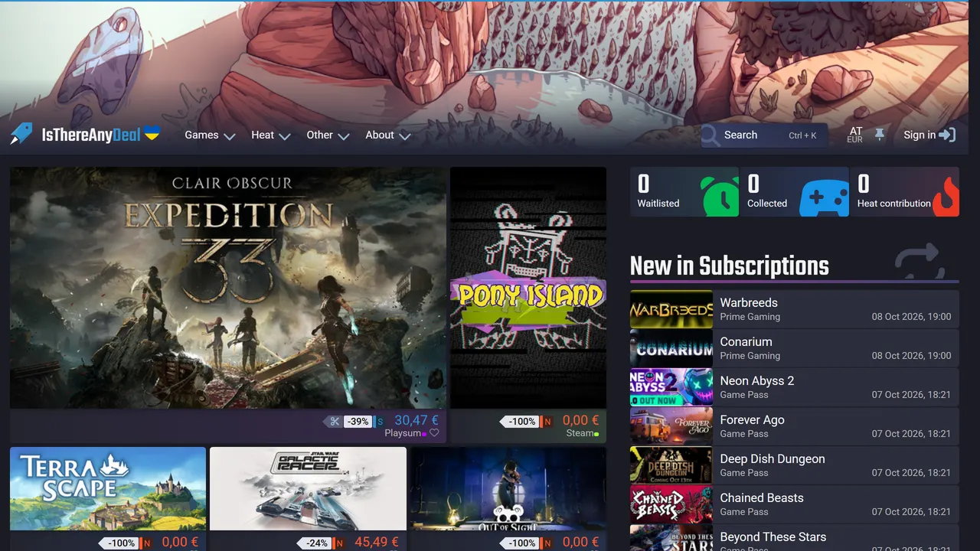Expand the About menu
This screenshot has height=551, width=980.
(x=387, y=135)
